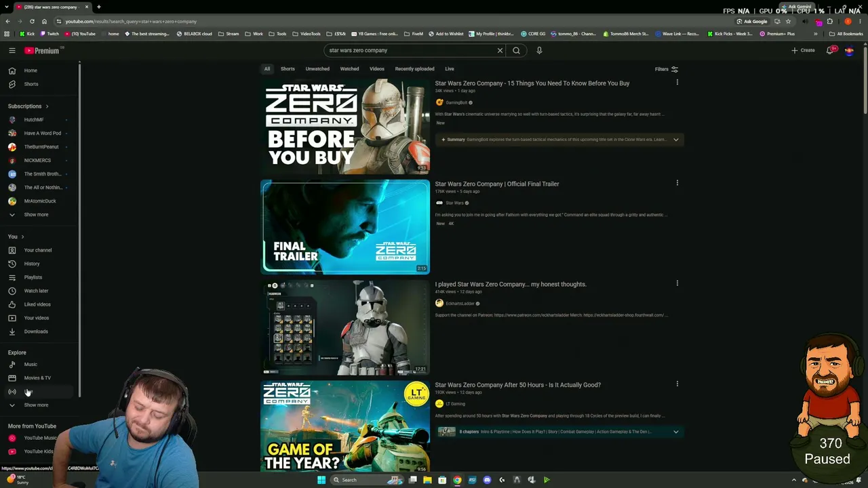Open File Explorer from the taskbar
The height and width of the screenshot is (488, 868).
coord(427,480)
